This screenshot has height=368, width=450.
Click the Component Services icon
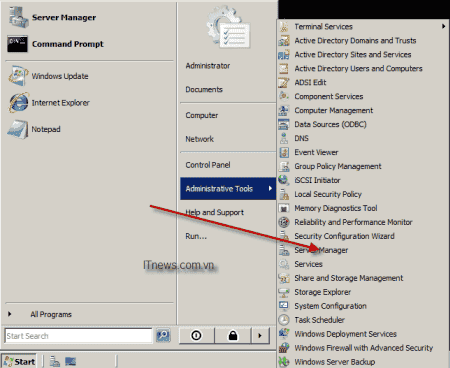tap(284, 96)
